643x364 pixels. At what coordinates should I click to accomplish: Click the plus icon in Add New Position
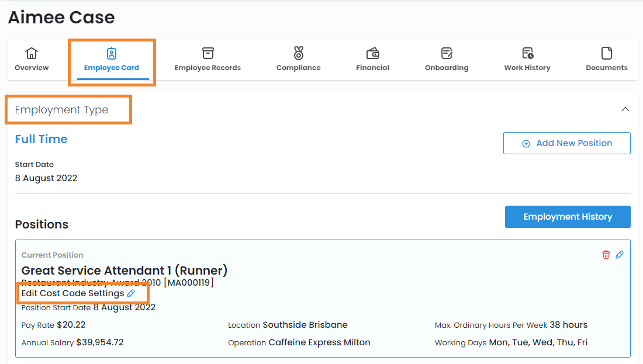[526, 143]
